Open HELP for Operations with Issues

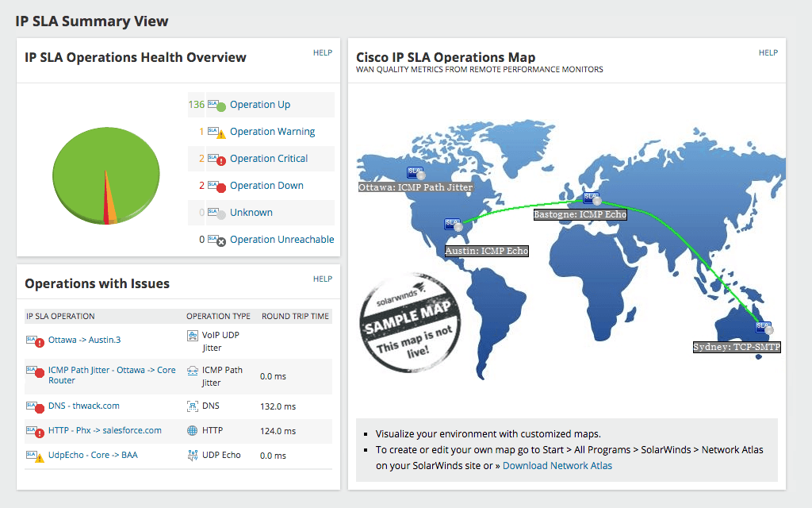[x=322, y=279]
